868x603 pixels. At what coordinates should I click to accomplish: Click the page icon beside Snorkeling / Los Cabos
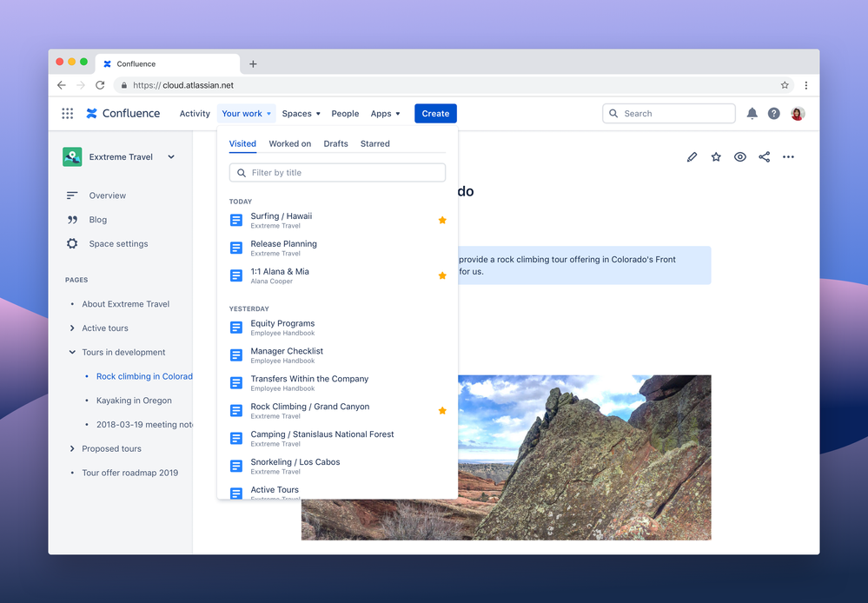[236, 466]
